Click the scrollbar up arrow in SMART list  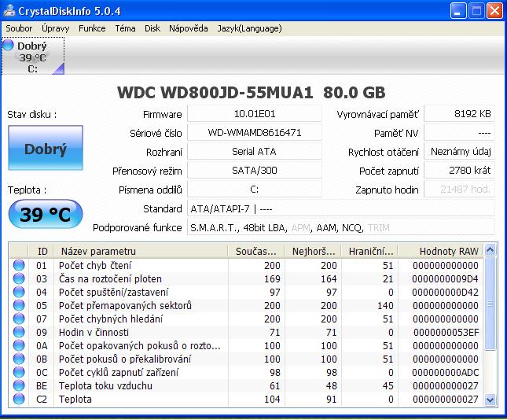click(490, 250)
